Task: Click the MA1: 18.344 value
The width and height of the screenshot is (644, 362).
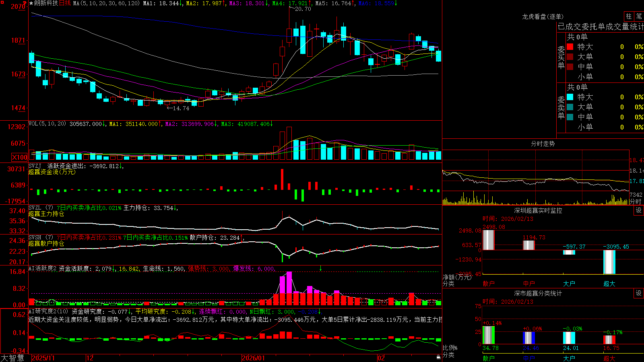Action: pos(161,3)
